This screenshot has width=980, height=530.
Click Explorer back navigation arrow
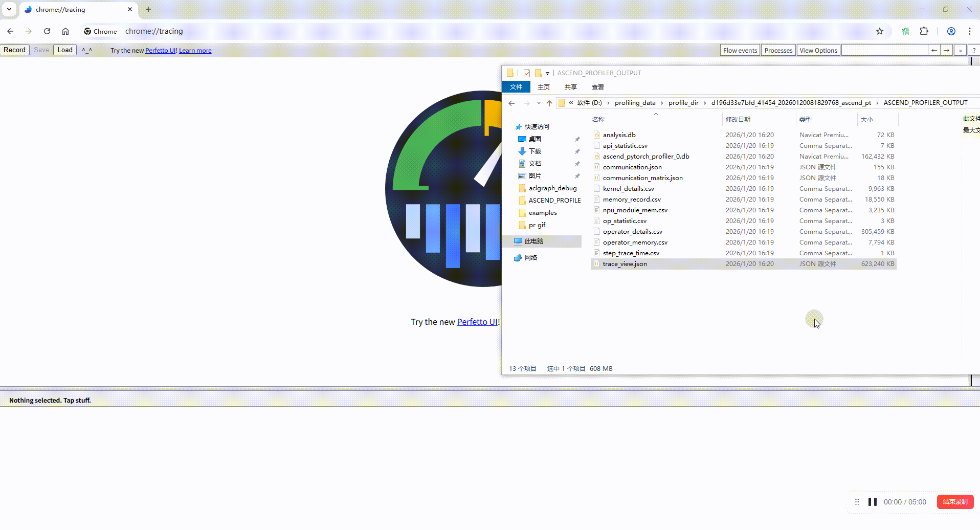point(511,103)
